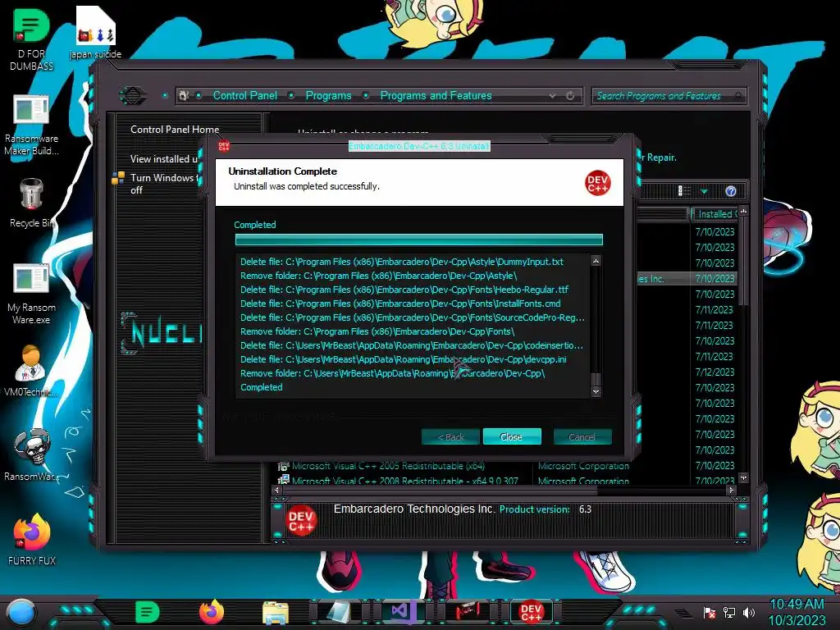The image size is (840, 630).
Task: Switch to Dev-C++ taskbar button
Action: 531,612
